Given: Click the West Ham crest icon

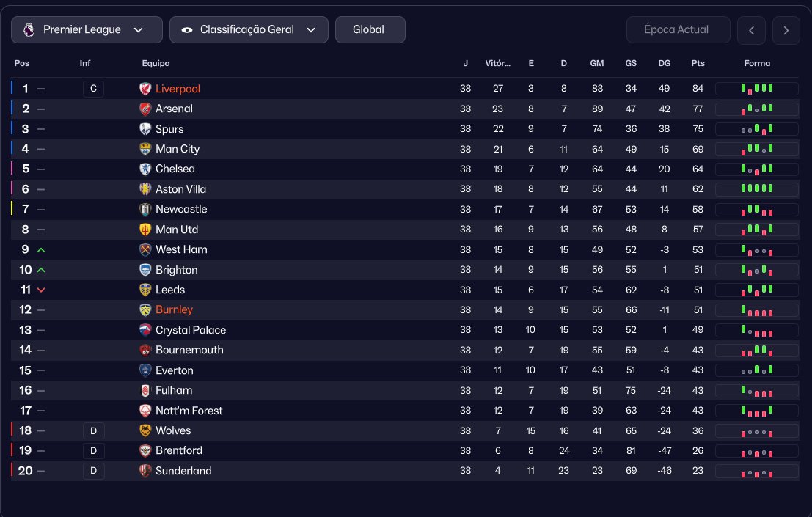Looking at the screenshot, I should pyautogui.click(x=145, y=249).
